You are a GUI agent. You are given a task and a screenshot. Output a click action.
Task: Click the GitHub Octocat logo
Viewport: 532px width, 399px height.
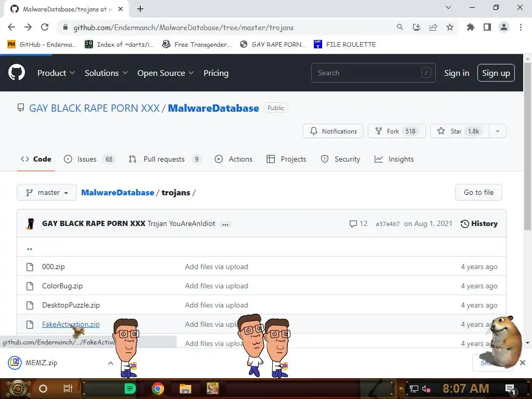[x=17, y=72]
